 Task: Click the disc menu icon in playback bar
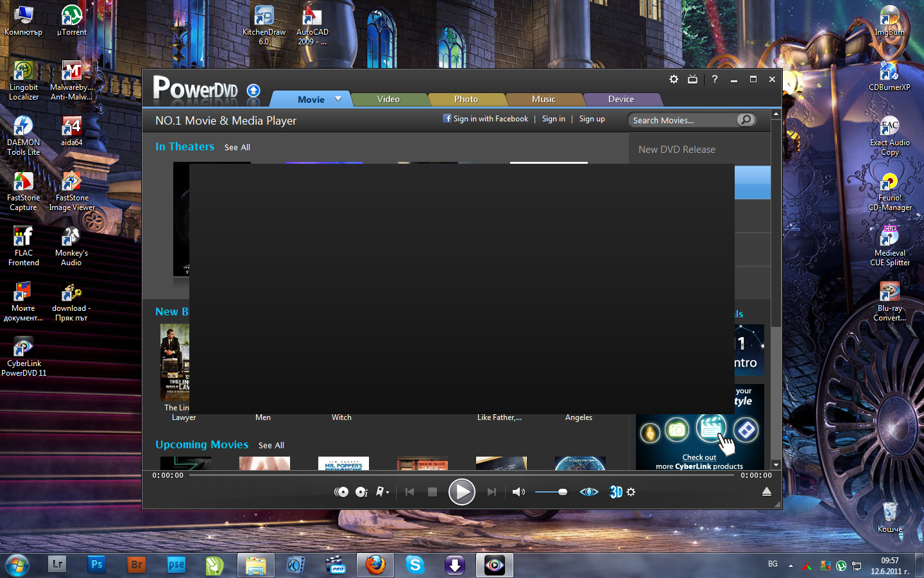[341, 492]
